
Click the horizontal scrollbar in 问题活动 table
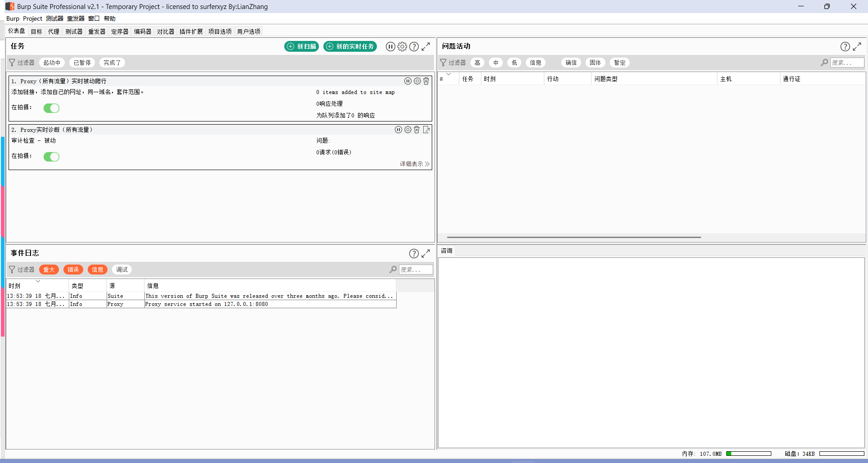click(x=574, y=237)
